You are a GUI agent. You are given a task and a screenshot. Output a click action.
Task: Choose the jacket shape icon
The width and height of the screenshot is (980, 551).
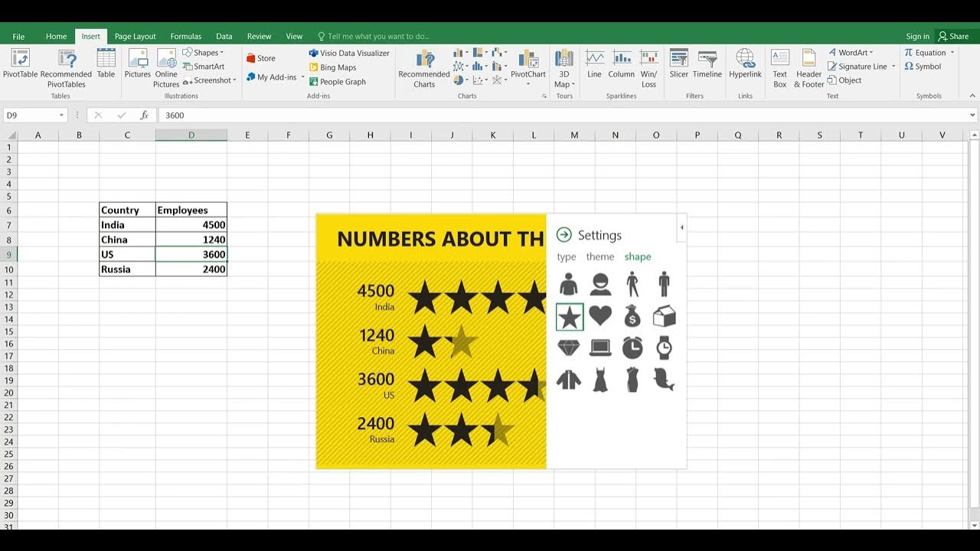pyautogui.click(x=569, y=380)
